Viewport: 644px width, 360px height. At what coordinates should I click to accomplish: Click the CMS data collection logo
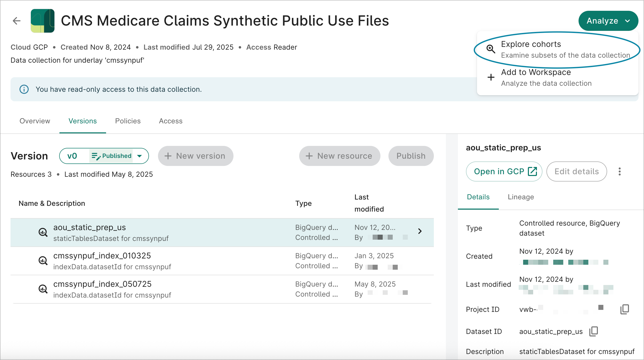pyautogui.click(x=43, y=21)
